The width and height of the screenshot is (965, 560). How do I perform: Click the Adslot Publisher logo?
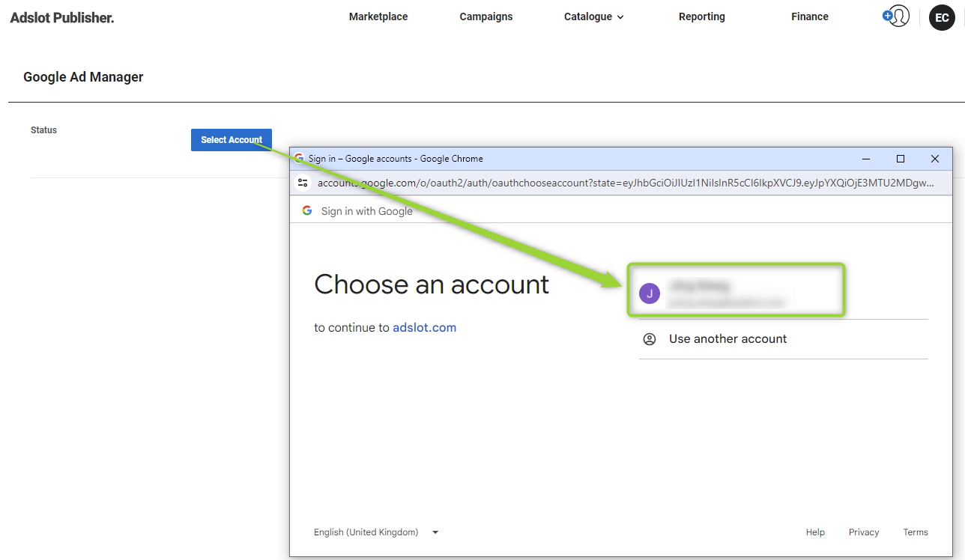[62, 17]
